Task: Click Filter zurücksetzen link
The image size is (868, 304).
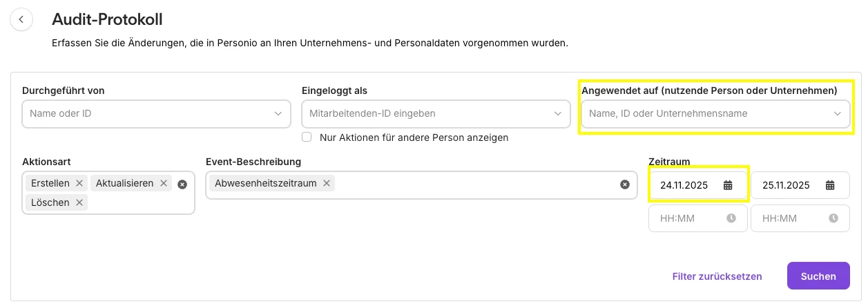Action: (717, 276)
